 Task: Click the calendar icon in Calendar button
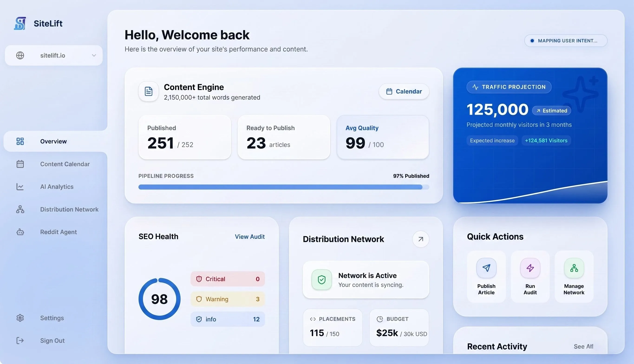[x=389, y=91]
